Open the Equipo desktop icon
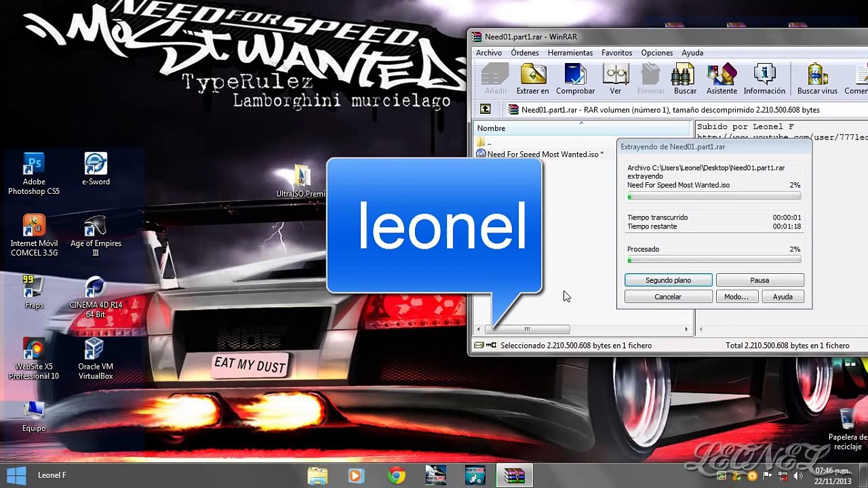This screenshot has height=488, width=868. (33, 416)
